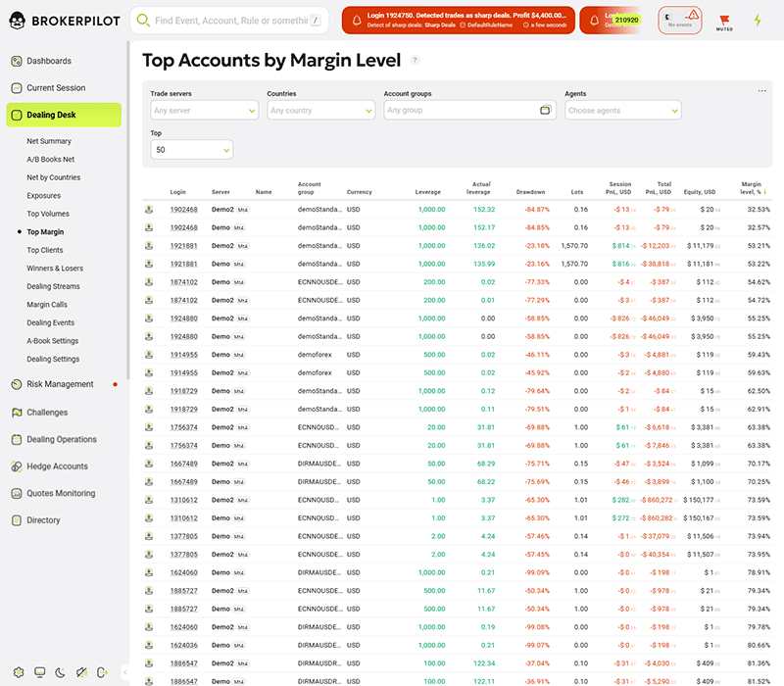Navigate to Exposures in the sidebar
Image resolution: width=784 pixels, height=686 pixels.
45,194
